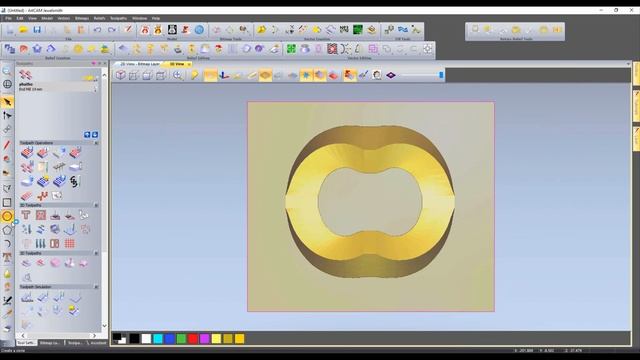Select the Text tool in left toolbar

7,258
